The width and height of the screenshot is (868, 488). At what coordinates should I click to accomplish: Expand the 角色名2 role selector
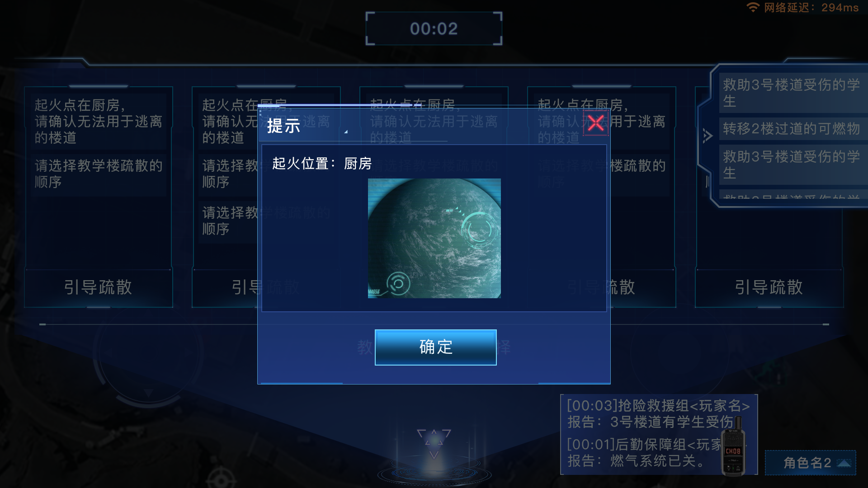tap(810, 463)
